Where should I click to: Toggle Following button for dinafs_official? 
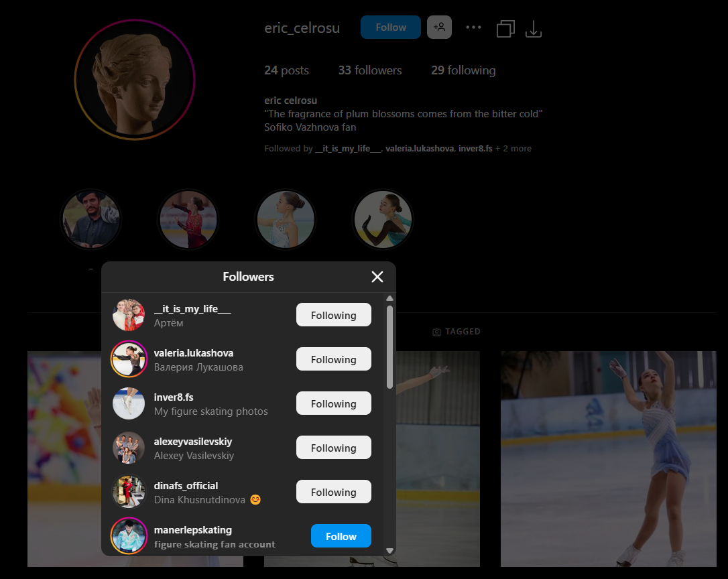click(333, 492)
